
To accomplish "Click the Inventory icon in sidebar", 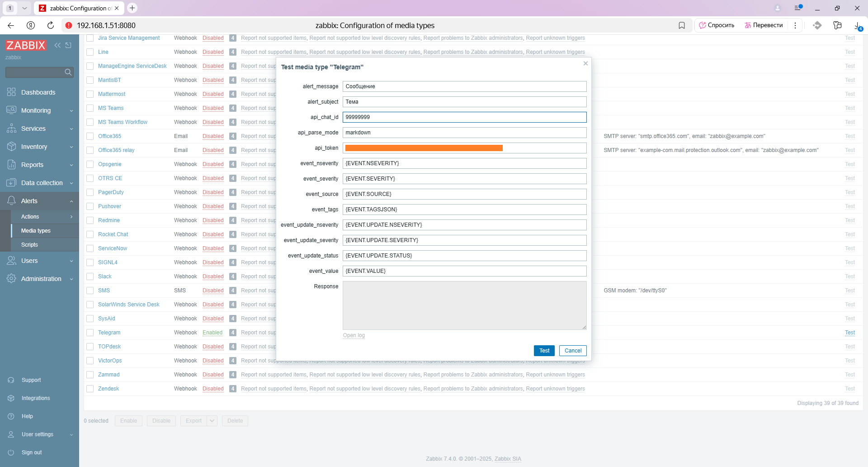I will pos(11,147).
